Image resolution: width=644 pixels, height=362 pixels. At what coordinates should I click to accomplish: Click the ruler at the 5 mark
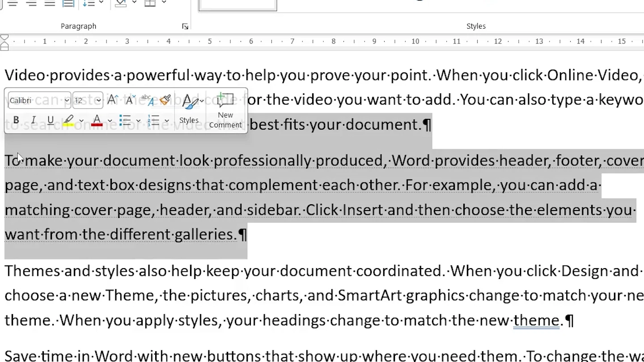click(210, 42)
